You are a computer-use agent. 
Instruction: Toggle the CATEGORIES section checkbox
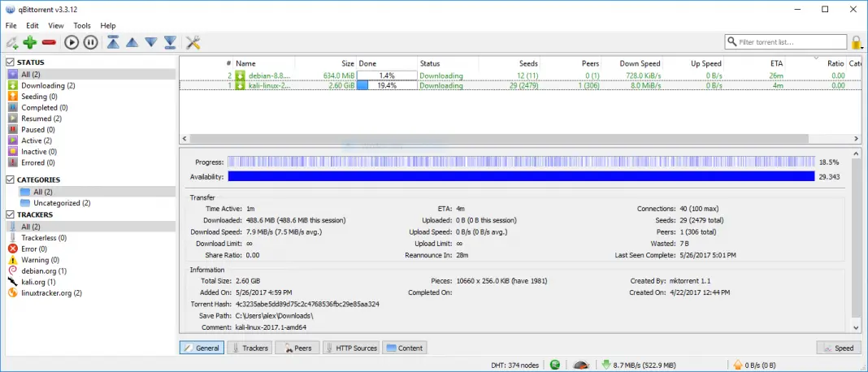(x=10, y=180)
